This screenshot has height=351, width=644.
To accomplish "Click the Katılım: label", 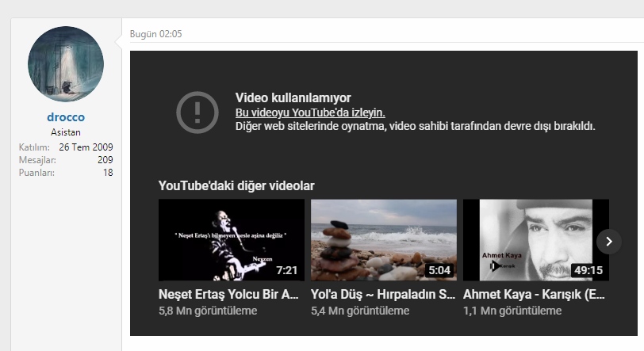I will pyautogui.click(x=34, y=147).
